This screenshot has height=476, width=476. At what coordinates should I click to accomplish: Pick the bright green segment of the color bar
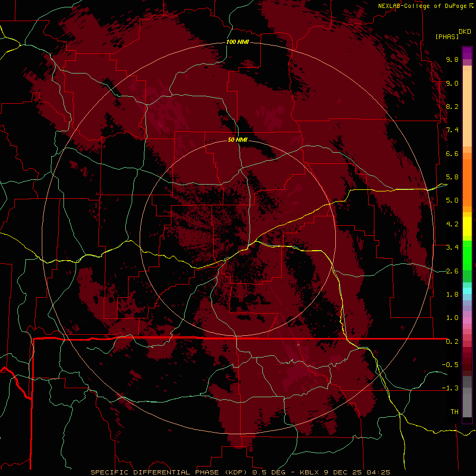tap(467, 255)
